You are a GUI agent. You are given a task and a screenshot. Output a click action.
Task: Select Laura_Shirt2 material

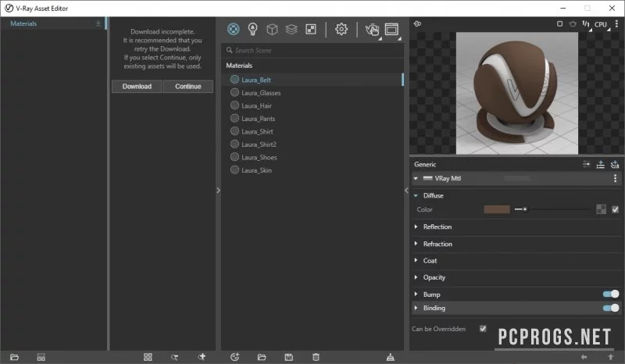point(313,145)
